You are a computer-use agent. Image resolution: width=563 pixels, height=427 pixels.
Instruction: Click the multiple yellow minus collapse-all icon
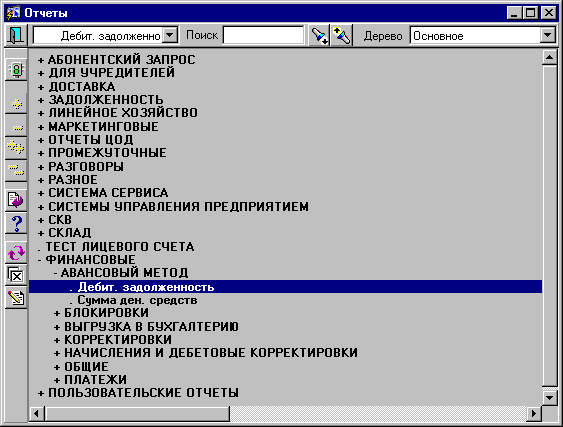(16, 170)
